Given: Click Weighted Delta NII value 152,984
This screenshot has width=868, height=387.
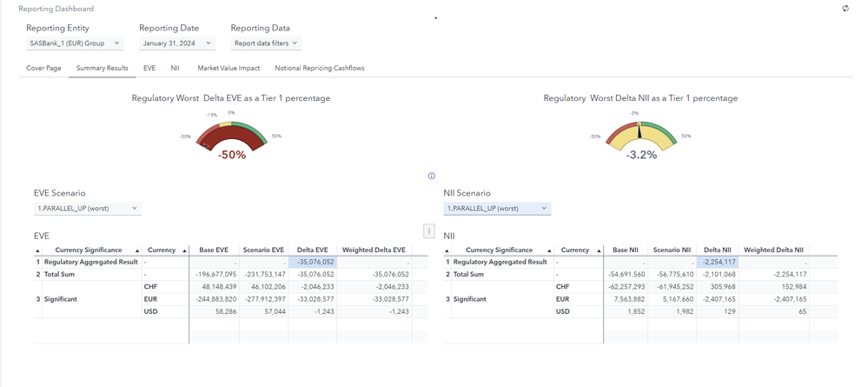Looking at the screenshot, I should [794, 287].
